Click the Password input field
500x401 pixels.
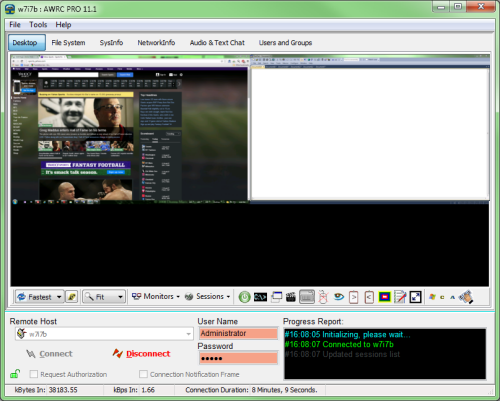(x=238, y=358)
